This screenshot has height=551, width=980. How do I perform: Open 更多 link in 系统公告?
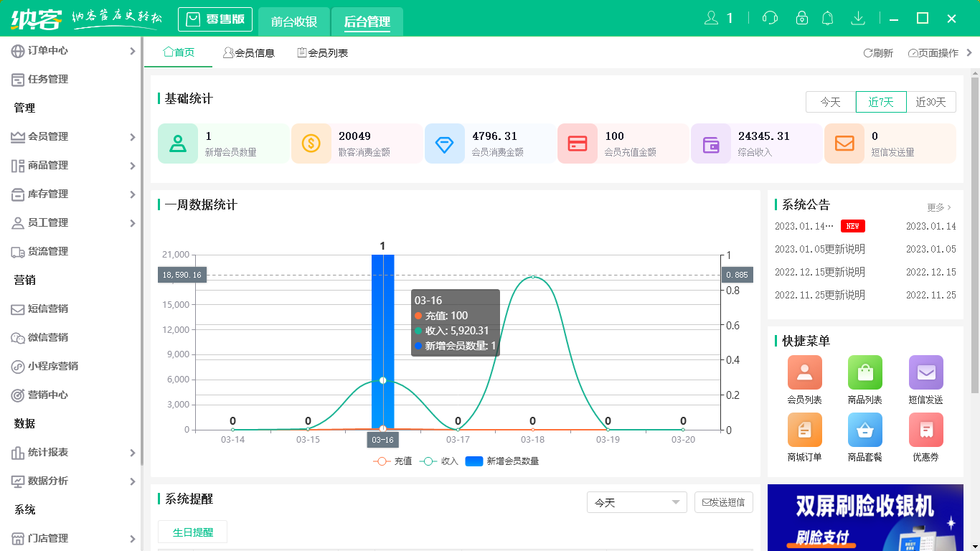click(938, 207)
